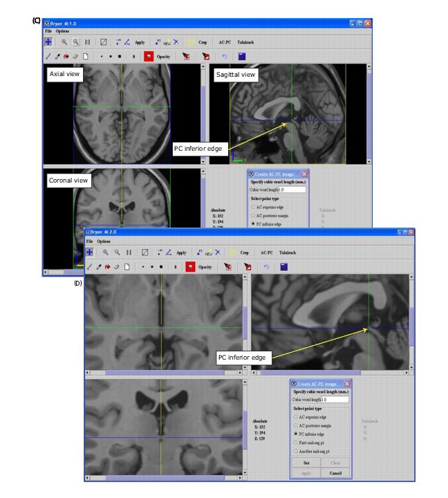
Task: Select the pencil draw tool in the back window
Action: (x=48, y=55)
